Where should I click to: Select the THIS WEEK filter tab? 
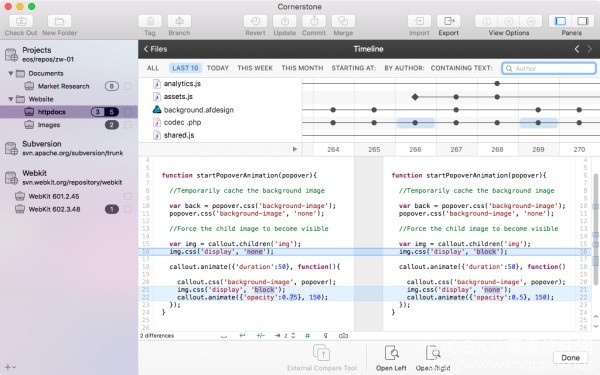[x=255, y=68]
